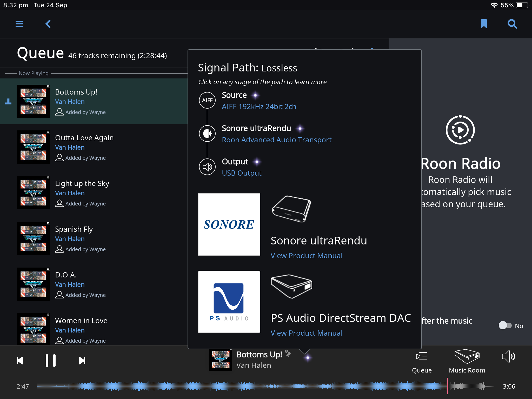532x399 pixels.
Task: Open the volume speaker control
Action: click(508, 356)
